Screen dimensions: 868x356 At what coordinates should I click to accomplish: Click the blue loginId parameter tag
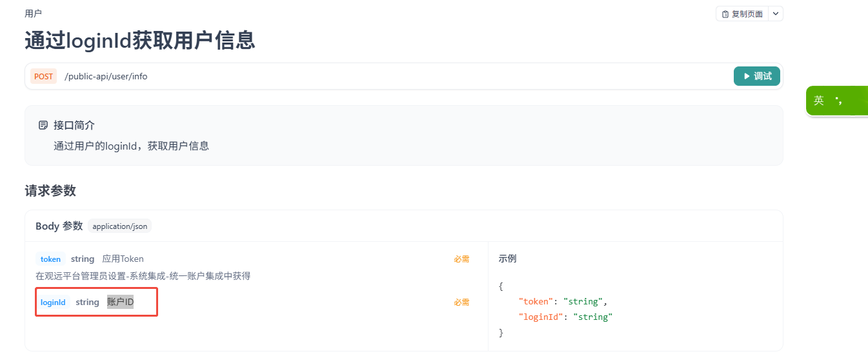[x=53, y=302]
